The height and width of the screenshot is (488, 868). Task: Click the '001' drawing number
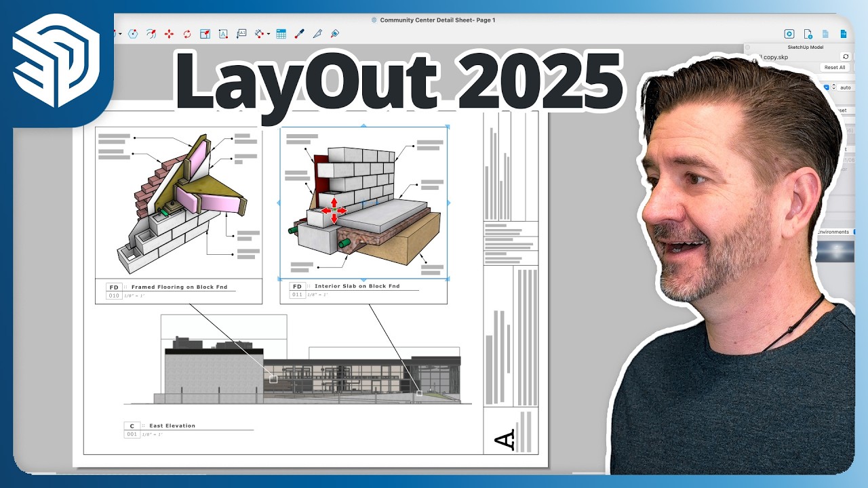pos(132,434)
